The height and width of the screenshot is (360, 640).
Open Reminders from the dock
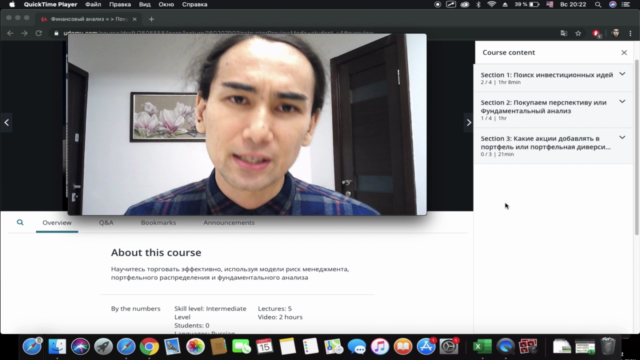(x=311, y=347)
